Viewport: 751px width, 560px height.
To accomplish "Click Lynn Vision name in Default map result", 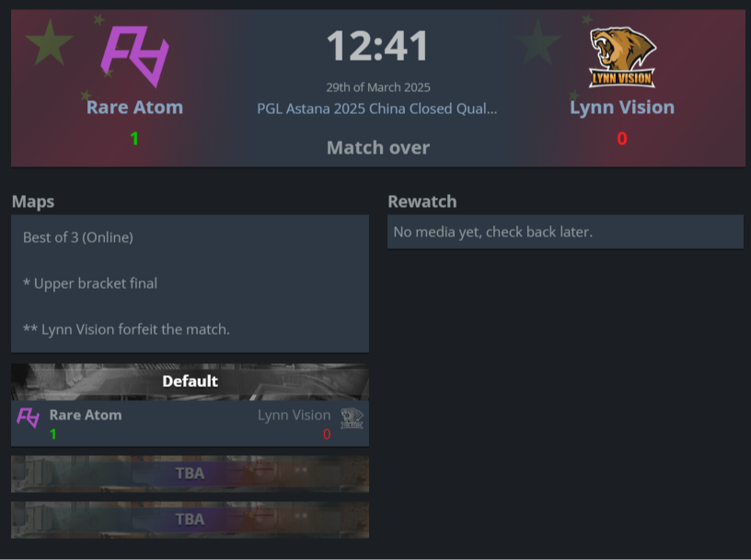I will pyautogui.click(x=295, y=415).
